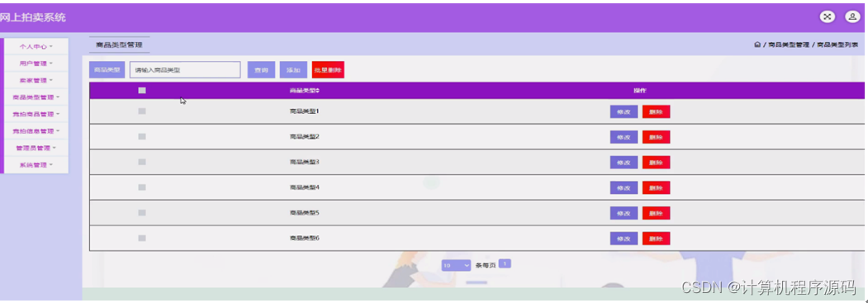This screenshot has height=303, width=868.
Task: Click the 网上拍卖系统 title in header
Action: point(33,17)
